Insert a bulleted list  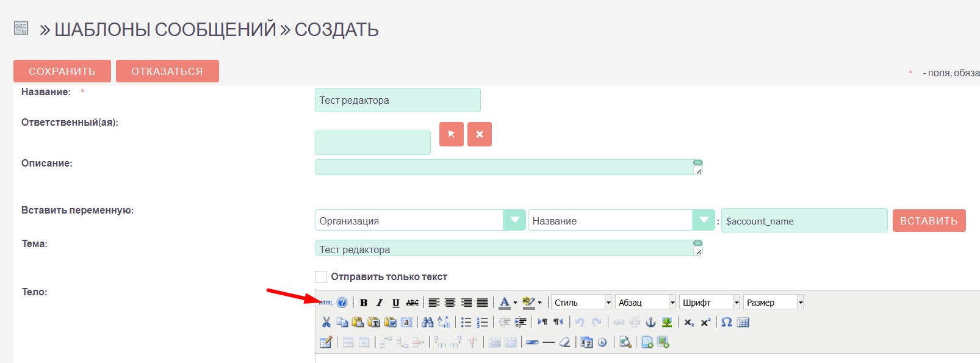466,322
